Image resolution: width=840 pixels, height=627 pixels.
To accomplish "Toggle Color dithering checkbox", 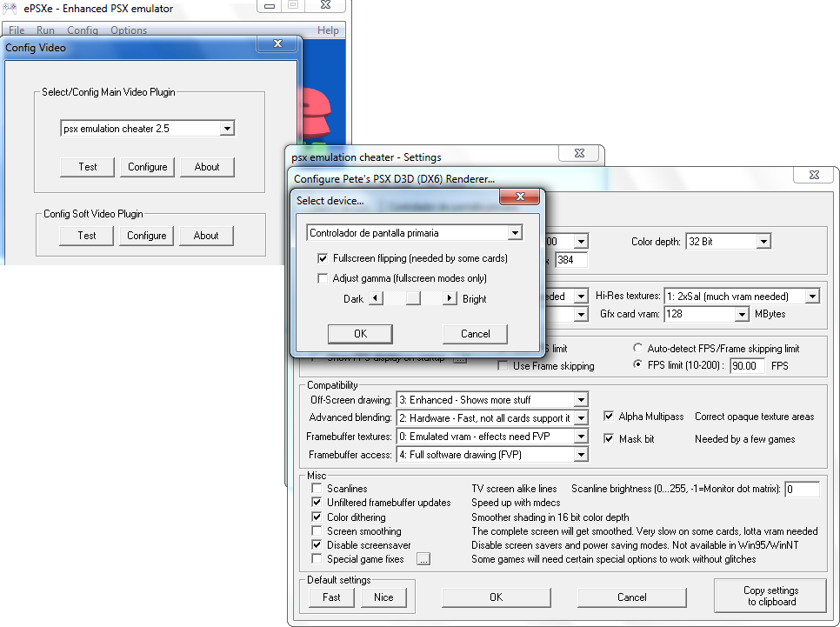I will click(x=317, y=517).
